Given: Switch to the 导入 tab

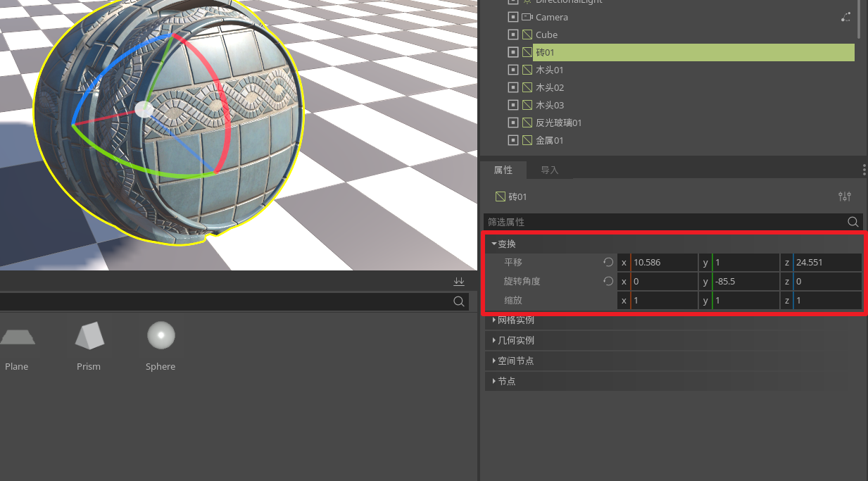Looking at the screenshot, I should tap(549, 170).
